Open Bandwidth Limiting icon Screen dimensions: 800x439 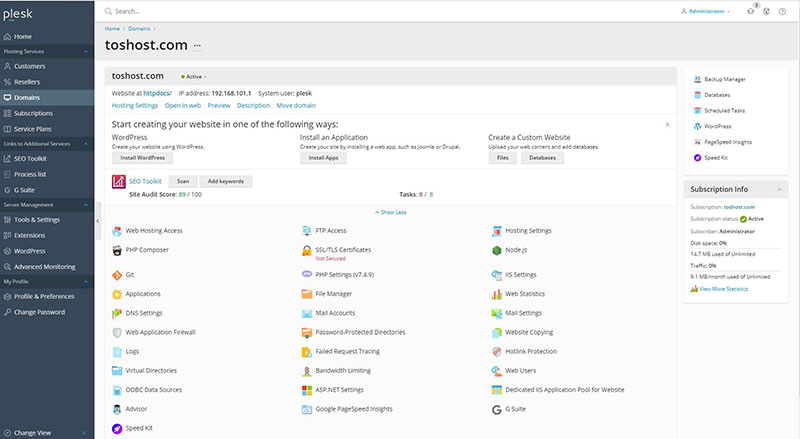[x=307, y=371]
